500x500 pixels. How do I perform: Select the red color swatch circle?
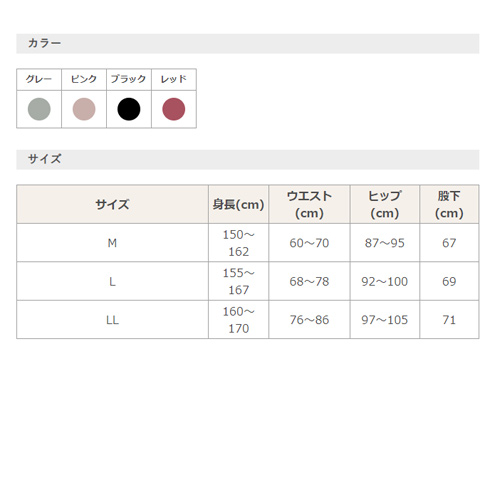coord(174,109)
